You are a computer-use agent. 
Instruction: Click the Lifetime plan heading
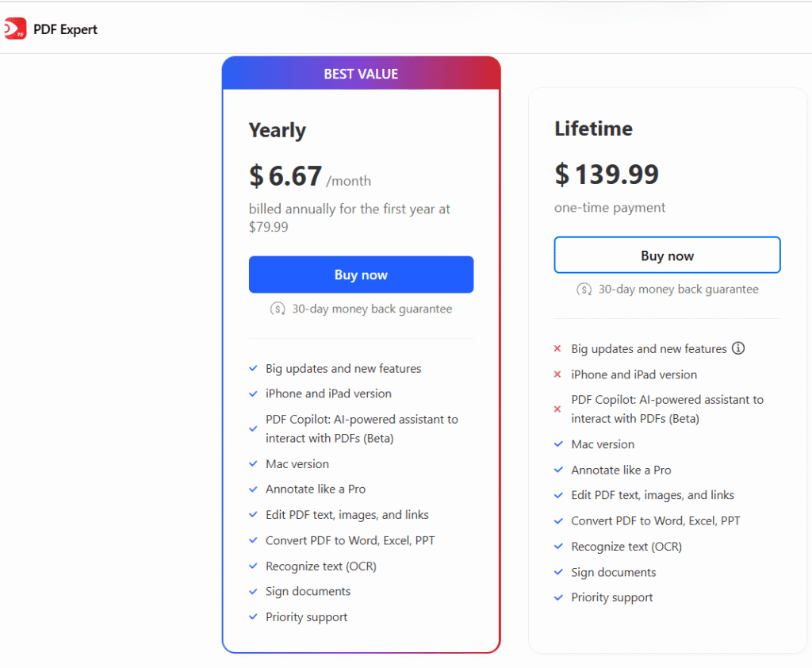click(593, 129)
